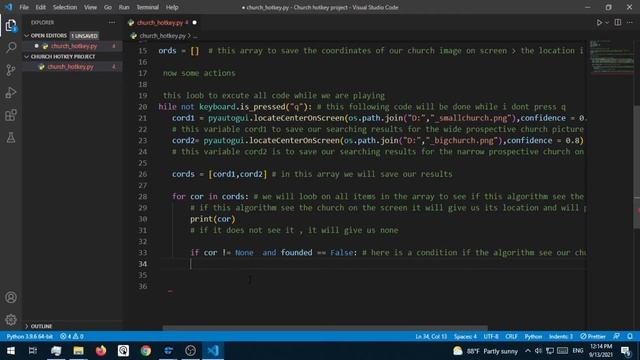Change the language mode via Python
Image resolution: width=640 pixels, height=360 pixels.
pyautogui.click(x=533, y=336)
